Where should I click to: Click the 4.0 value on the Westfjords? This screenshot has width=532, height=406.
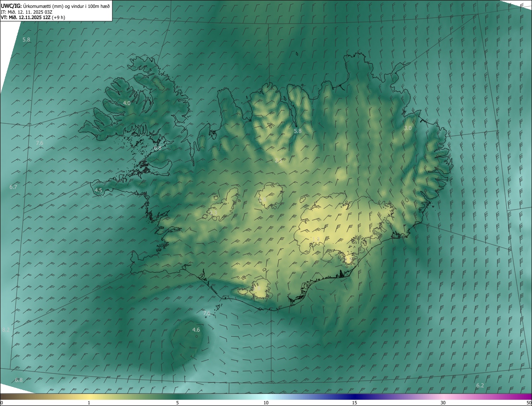[127, 103]
